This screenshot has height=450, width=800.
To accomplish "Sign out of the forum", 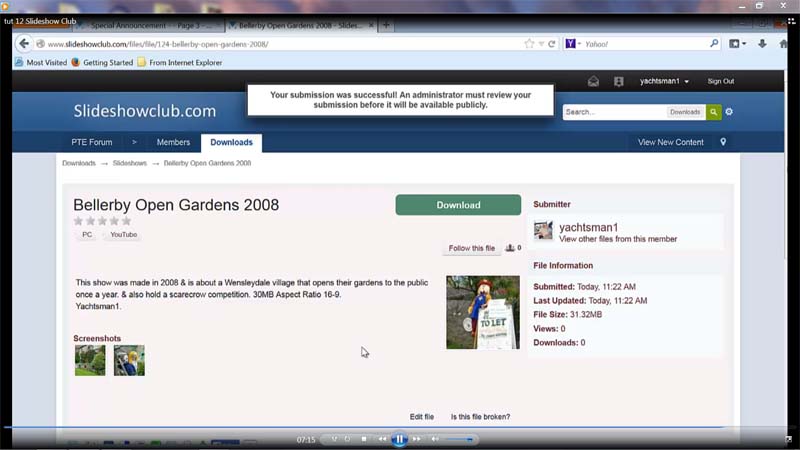I will [x=720, y=81].
